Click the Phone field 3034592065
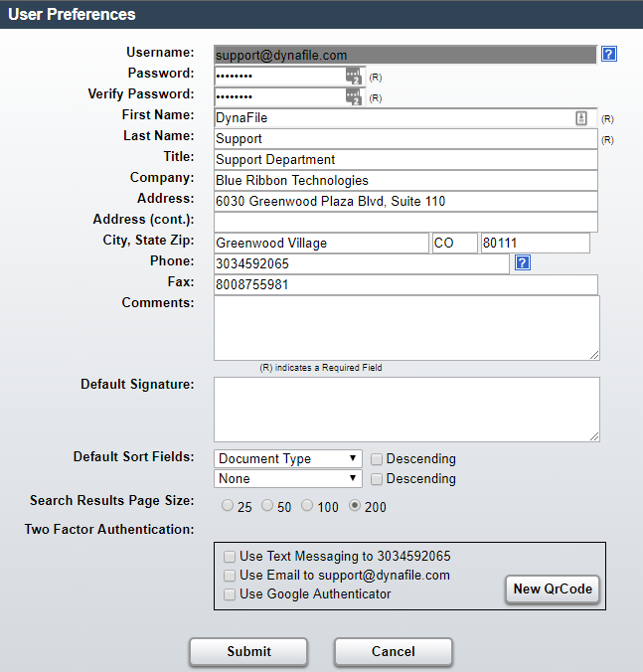The width and height of the screenshot is (643, 672). coord(362,264)
